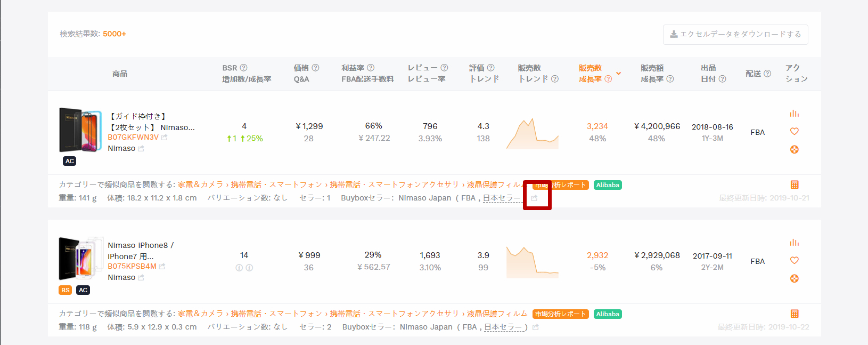Open external icon after 日本セラー in second row
868x345 pixels.
pos(536,327)
